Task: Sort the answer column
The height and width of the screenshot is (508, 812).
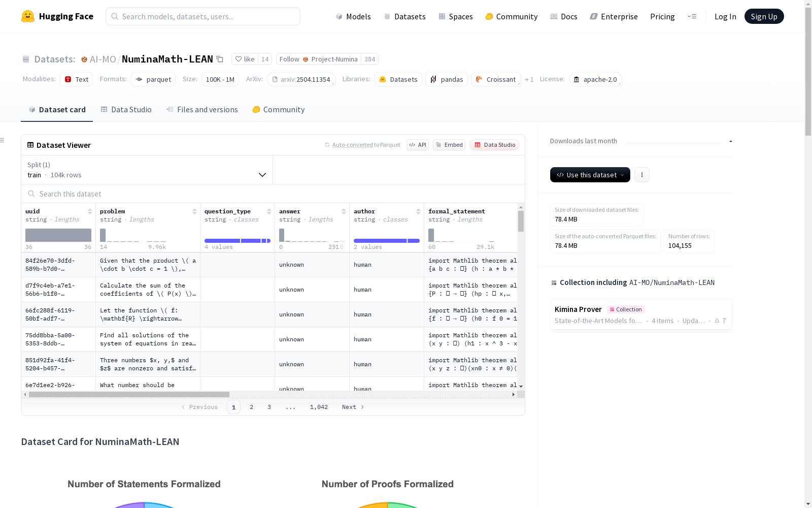Action: [x=344, y=211]
